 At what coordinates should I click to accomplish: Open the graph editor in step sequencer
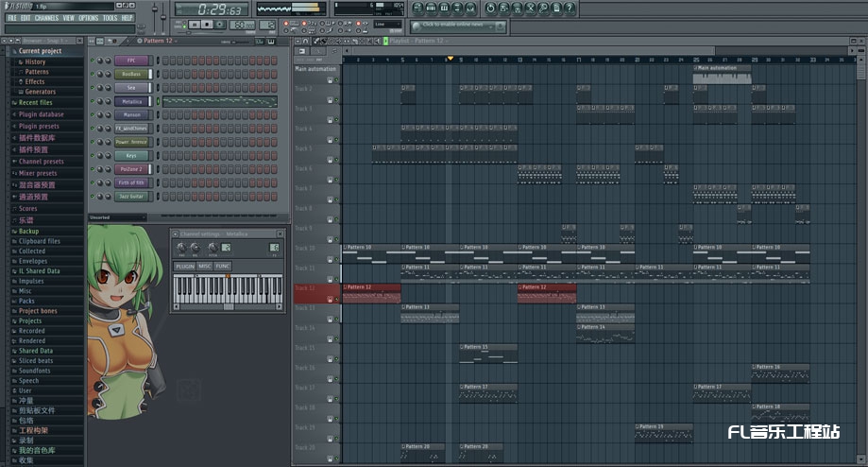click(259, 42)
